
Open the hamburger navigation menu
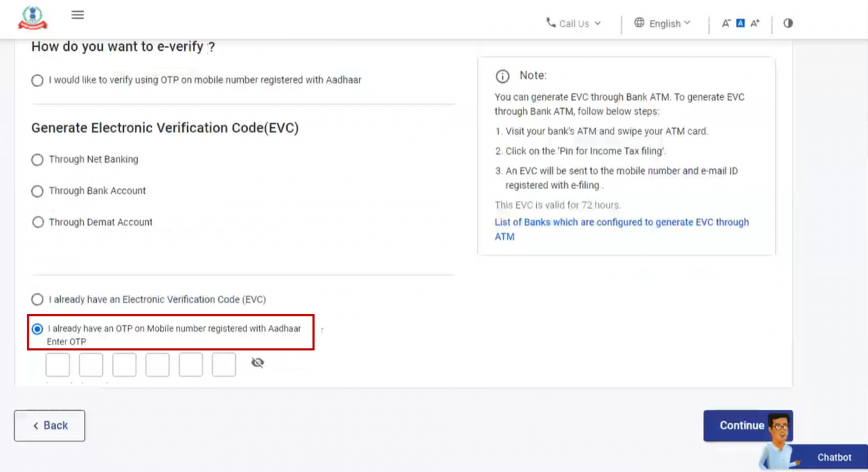coord(77,14)
